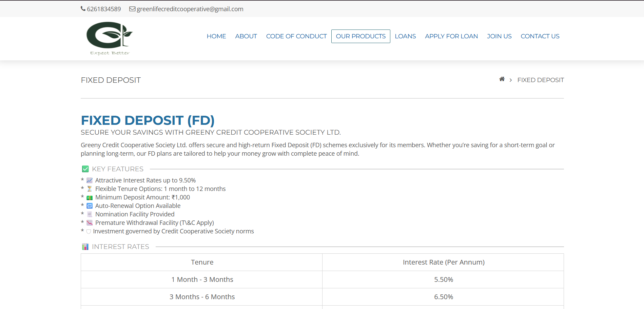This screenshot has width=644, height=309.
Task: Open the Join Us page
Action: click(x=499, y=36)
